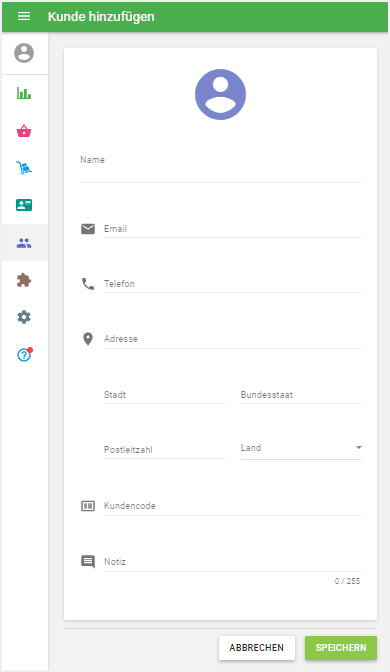Click the SPEICHERN button

(341, 648)
